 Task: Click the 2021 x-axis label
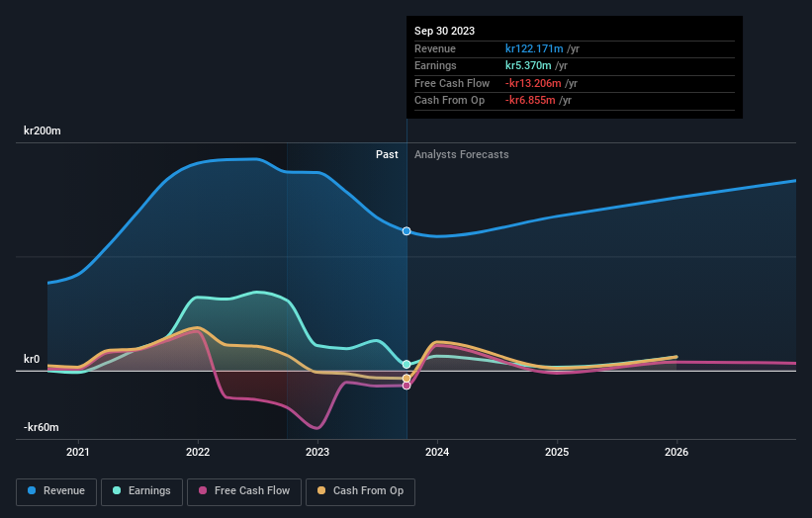click(x=78, y=452)
